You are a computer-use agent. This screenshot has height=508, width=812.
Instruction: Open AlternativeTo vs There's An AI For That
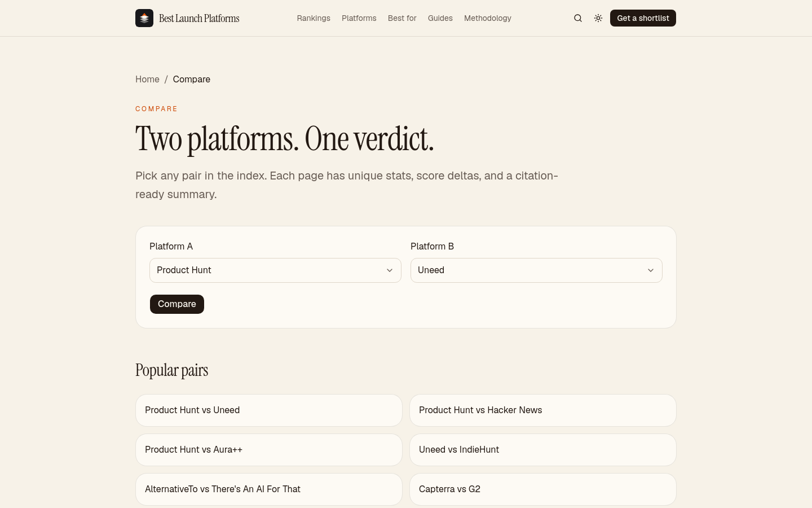(x=269, y=489)
